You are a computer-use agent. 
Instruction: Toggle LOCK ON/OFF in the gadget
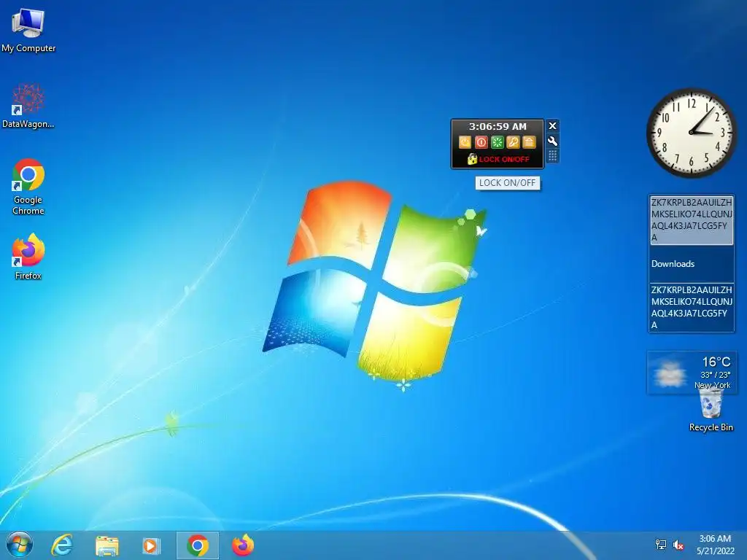pyautogui.click(x=498, y=159)
